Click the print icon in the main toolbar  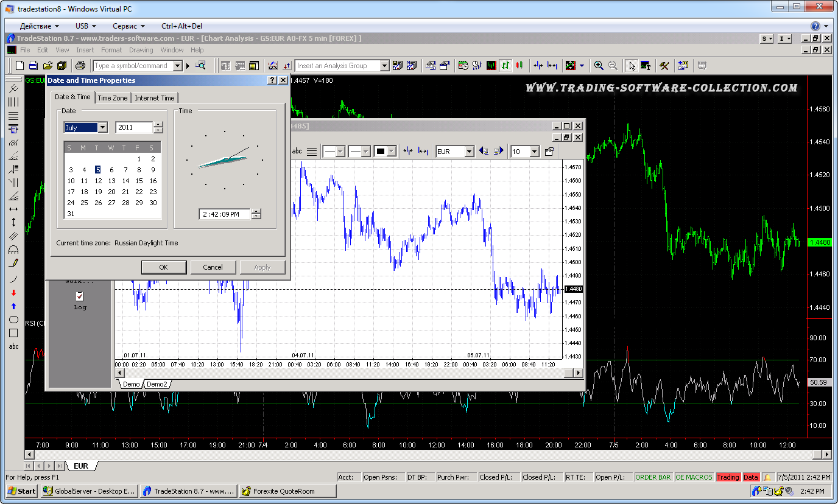[x=80, y=66]
